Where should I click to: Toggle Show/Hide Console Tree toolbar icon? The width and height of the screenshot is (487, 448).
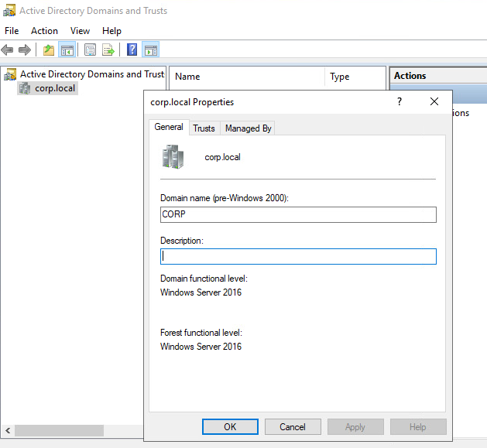pos(67,50)
